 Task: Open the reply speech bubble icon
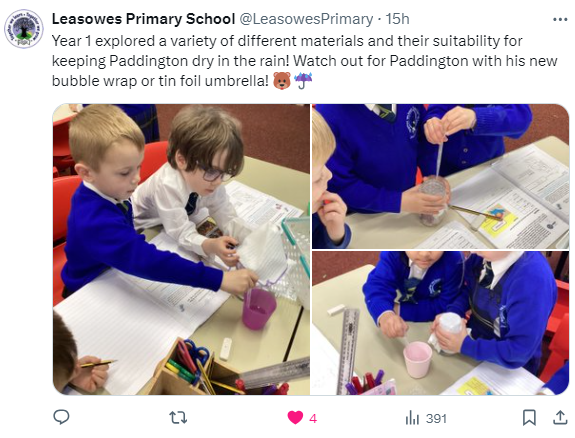[61, 417]
